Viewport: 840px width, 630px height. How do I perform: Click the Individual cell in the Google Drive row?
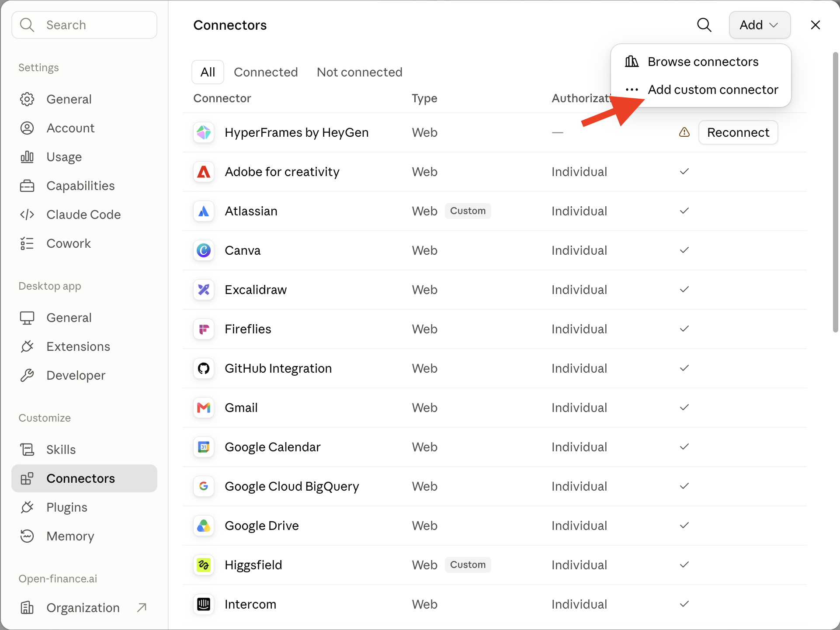pyautogui.click(x=579, y=526)
